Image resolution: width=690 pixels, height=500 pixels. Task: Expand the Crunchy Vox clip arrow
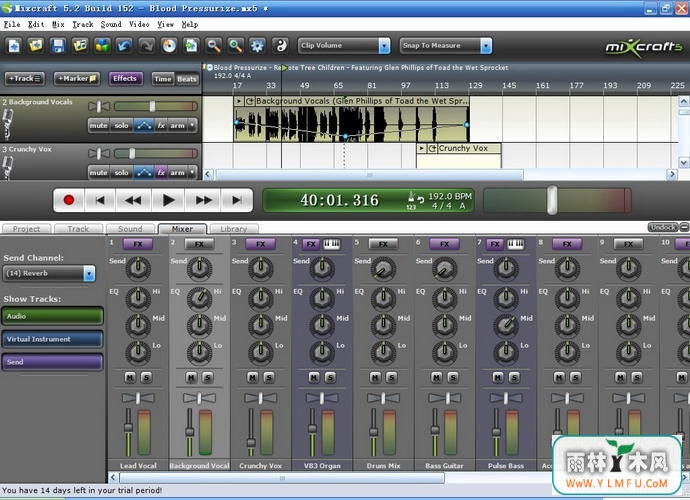(422, 148)
